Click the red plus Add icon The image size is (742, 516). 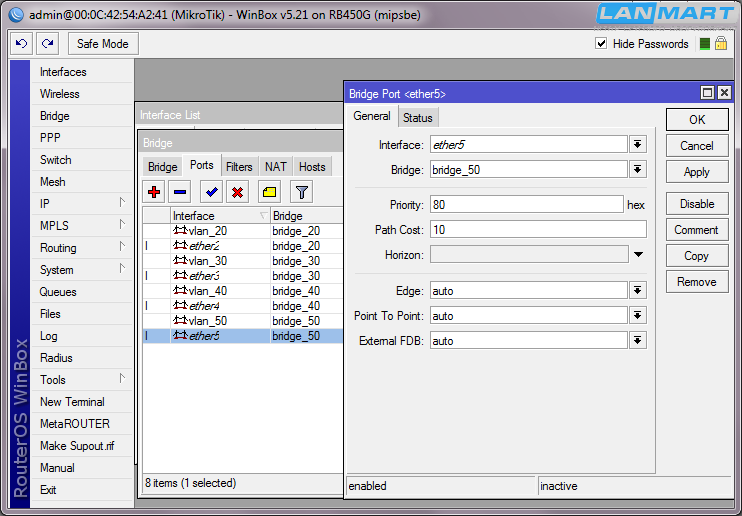coord(154,192)
